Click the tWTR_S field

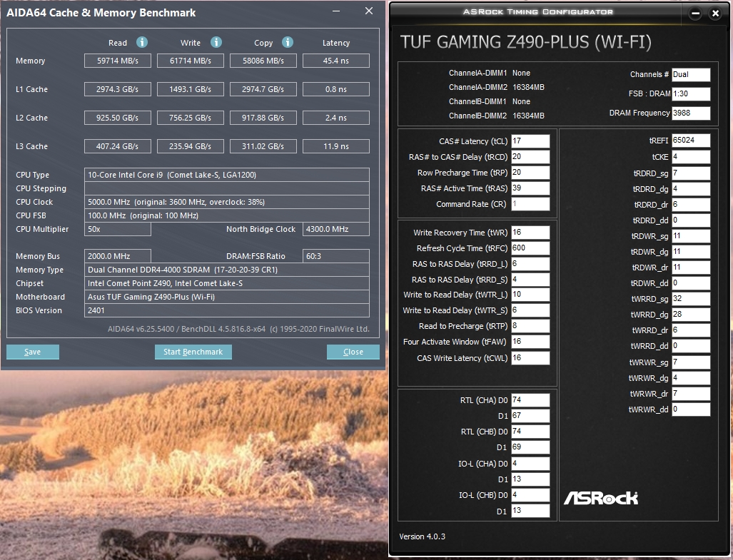tap(530, 310)
